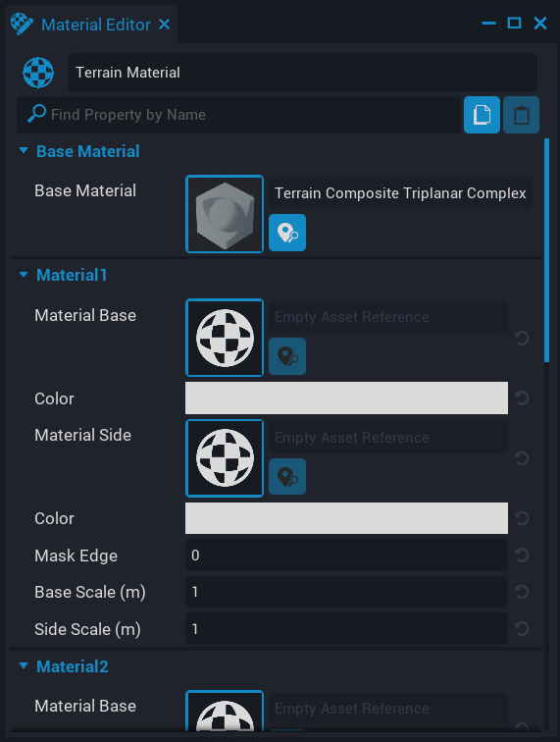The width and height of the screenshot is (560, 742).
Task: Collapse the Material2 section
Action: (24, 666)
